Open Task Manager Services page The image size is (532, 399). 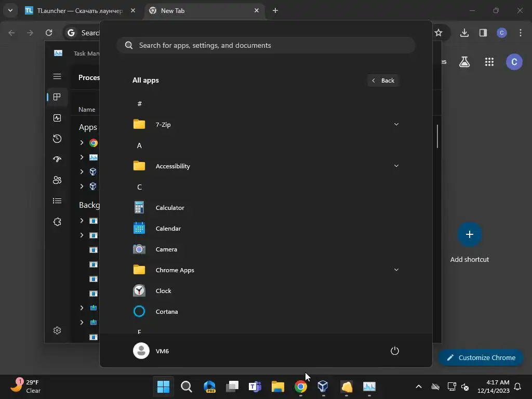[57, 221]
